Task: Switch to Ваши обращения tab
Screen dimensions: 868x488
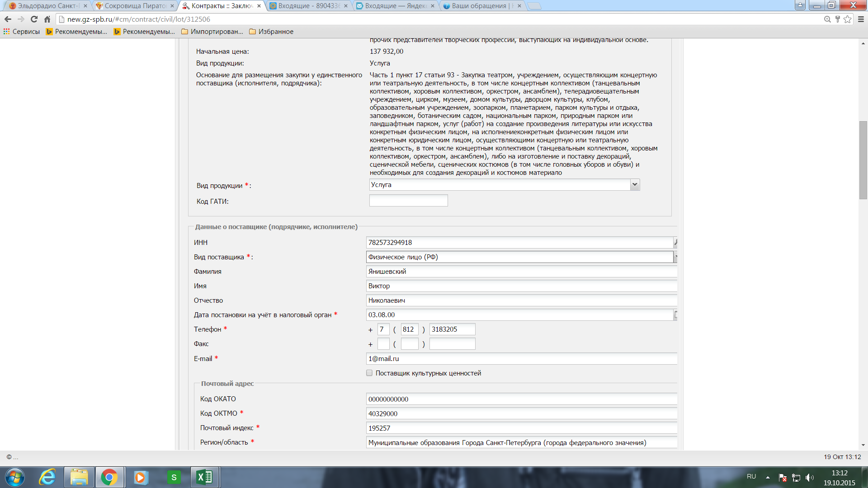Action: pyautogui.click(x=479, y=6)
